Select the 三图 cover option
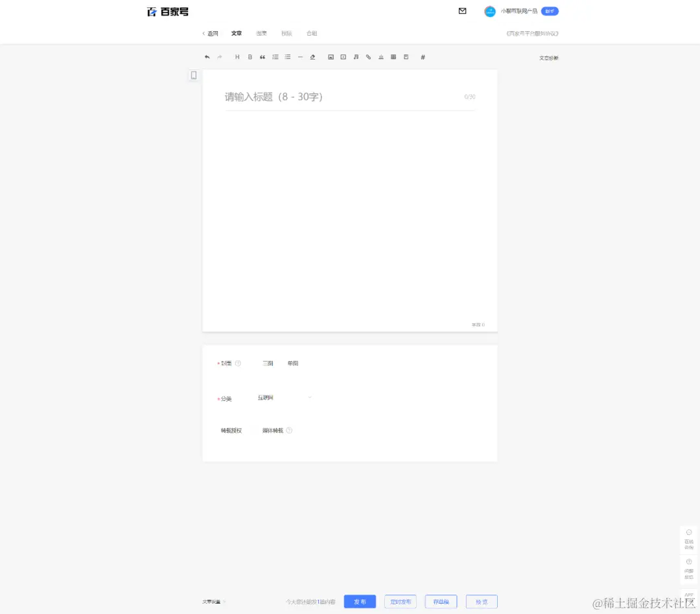700x614 pixels. [268, 363]
